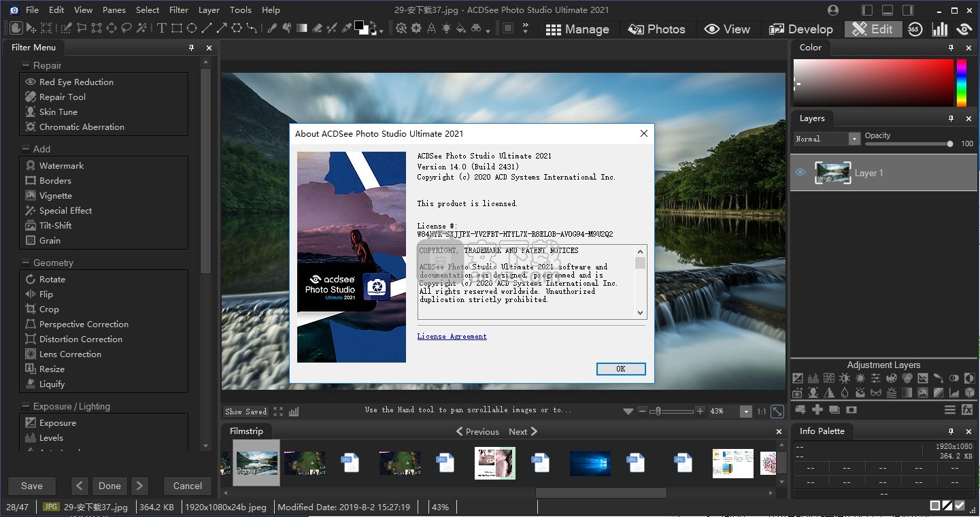This screenshot has height=517, width=980.
Task: Toggle the Filter Menu pane pin
Action: tap(192, 48)
